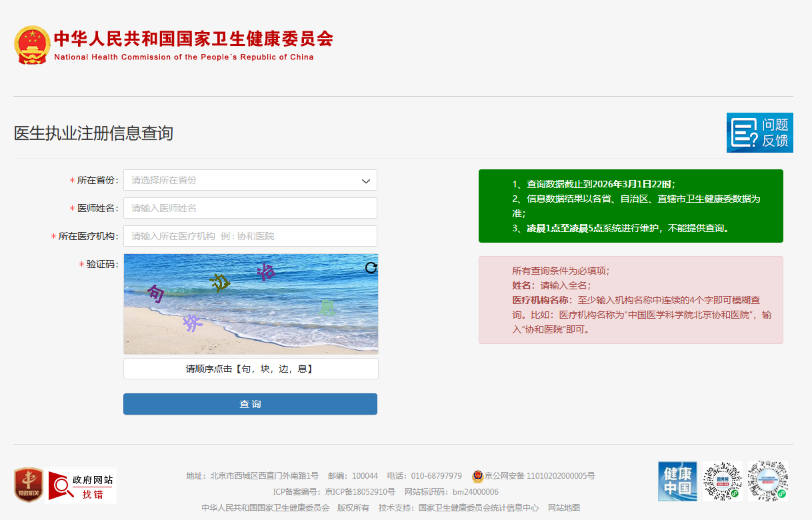Click the police badge icon beside 京公网安备
Viewport: 812px width, 520px height.
[477, 476]
